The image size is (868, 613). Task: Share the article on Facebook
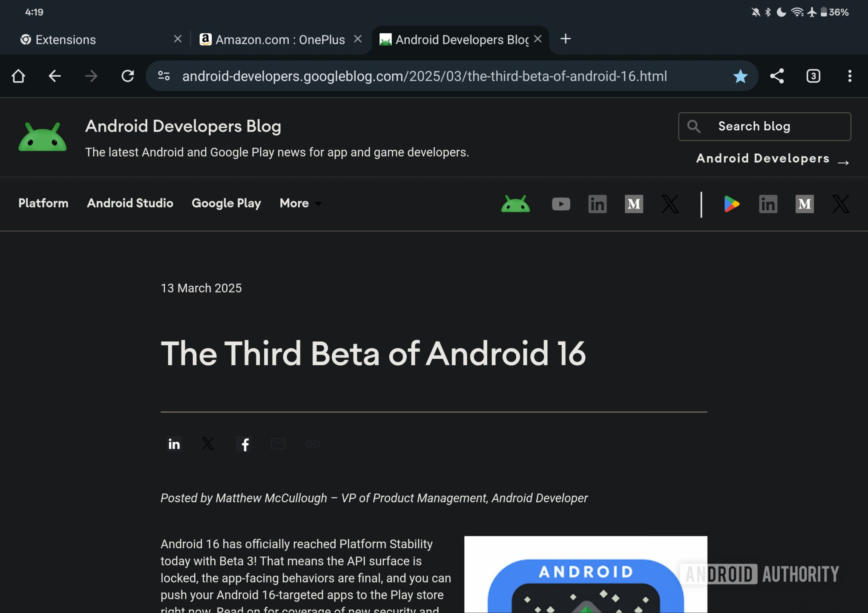(x=244, y=444)
